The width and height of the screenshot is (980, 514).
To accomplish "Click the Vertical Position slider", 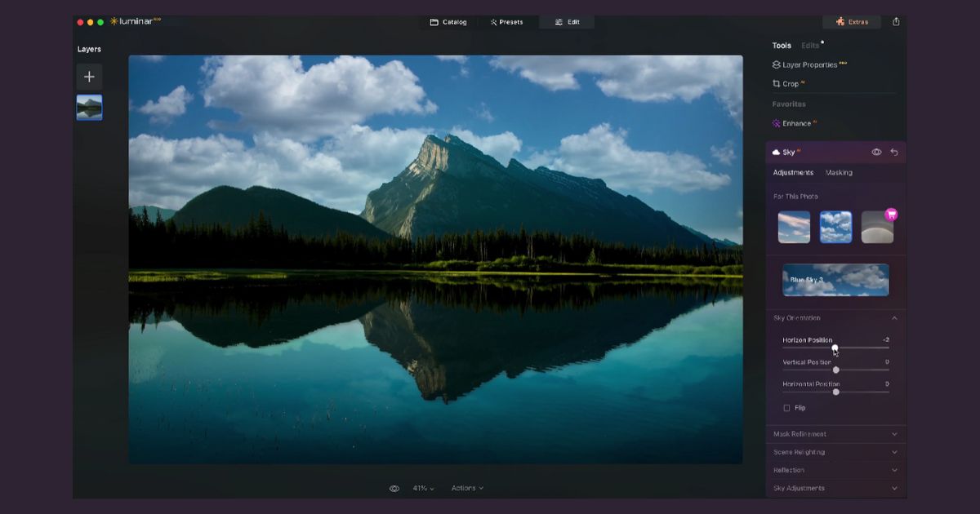I will coord(835,370).
